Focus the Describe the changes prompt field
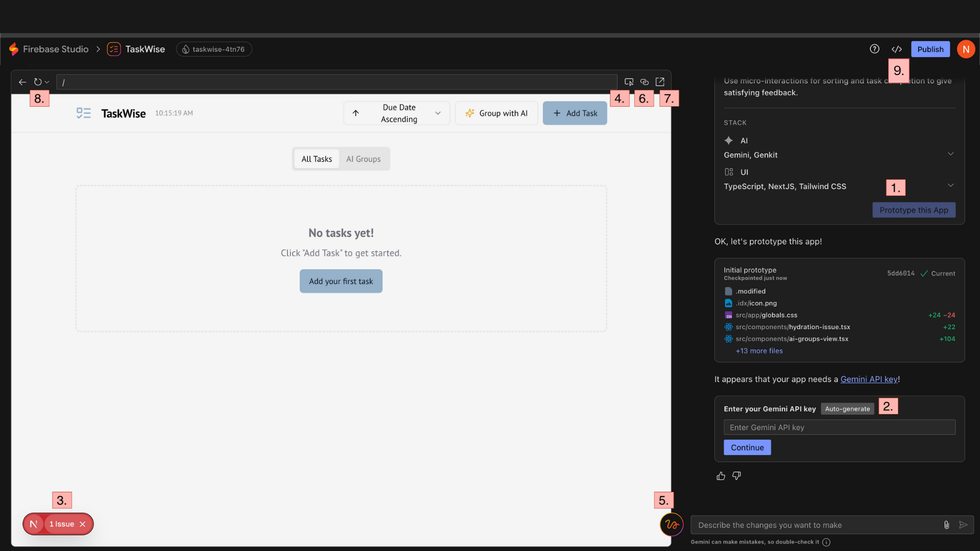This screenshot has height=551, width=980. [817, 525]
